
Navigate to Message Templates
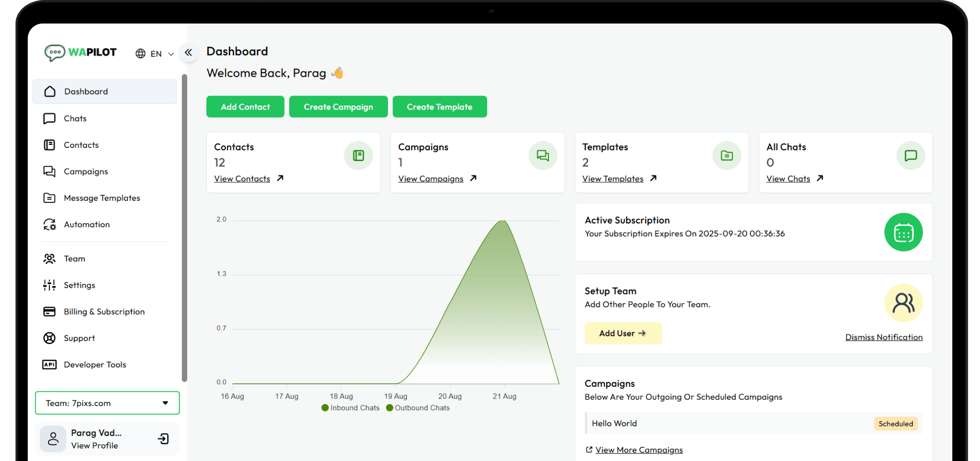(x=102, y=198)
